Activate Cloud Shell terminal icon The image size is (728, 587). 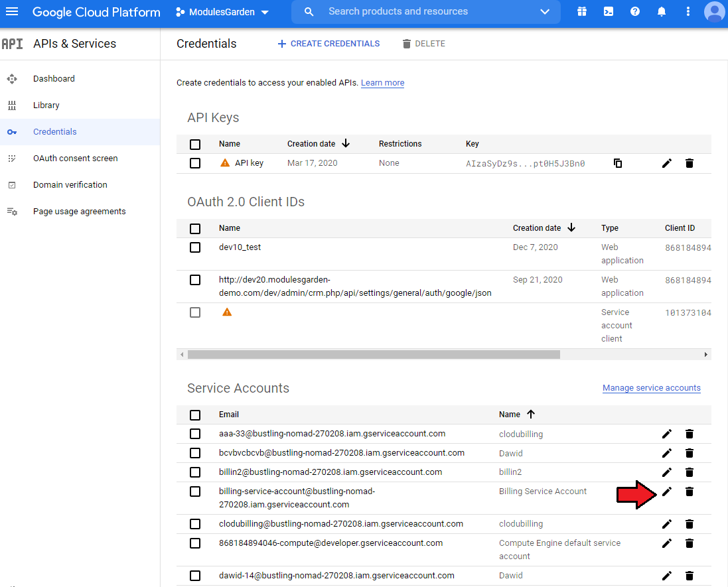608,11
